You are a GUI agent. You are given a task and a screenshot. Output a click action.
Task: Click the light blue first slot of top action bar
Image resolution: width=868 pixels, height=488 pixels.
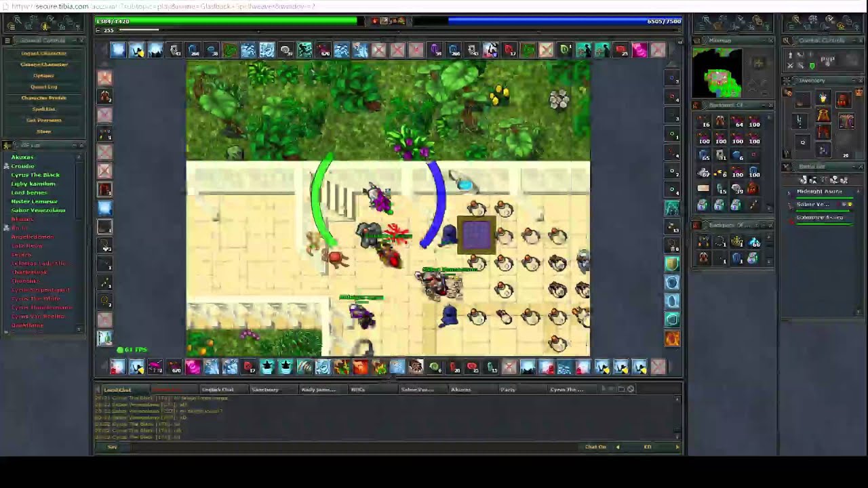(119, 49)
